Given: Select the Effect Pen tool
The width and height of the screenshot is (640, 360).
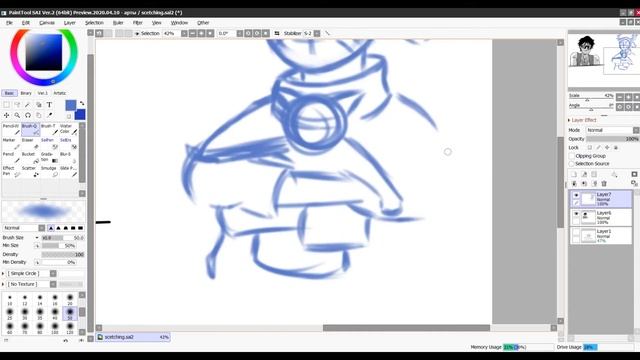Looking at the screenshot, I should [11, 171].
